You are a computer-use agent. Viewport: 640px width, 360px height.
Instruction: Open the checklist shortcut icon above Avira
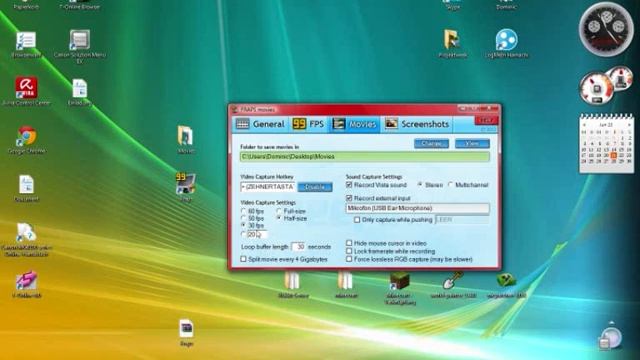click(x=26, y=41)
